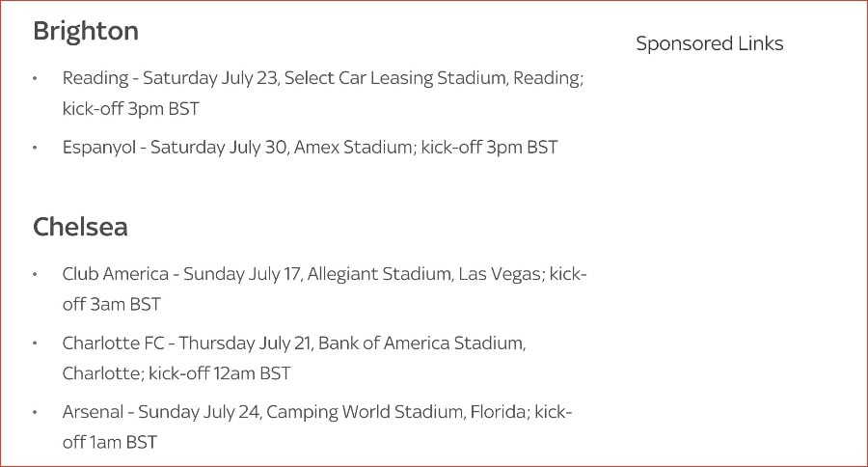Click the Chelsea heading
Viewport: 868px width, 467px height.
80,227
